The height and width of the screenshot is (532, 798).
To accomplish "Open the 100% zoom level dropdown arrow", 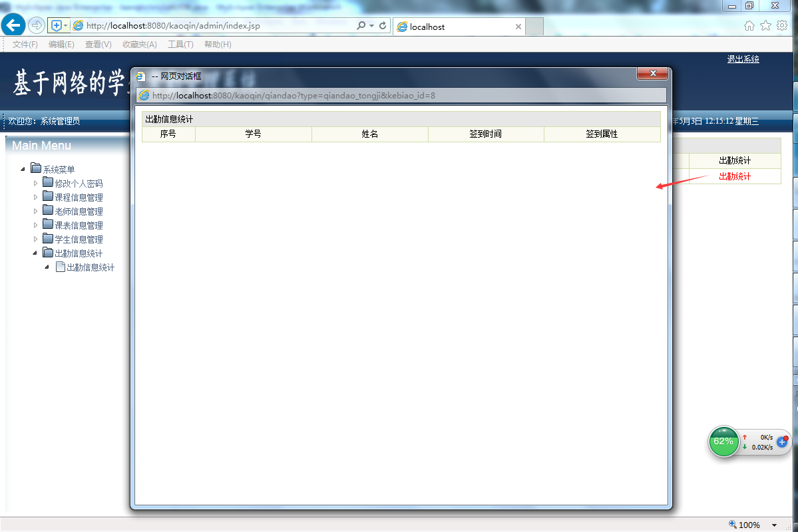I will 775,525.
